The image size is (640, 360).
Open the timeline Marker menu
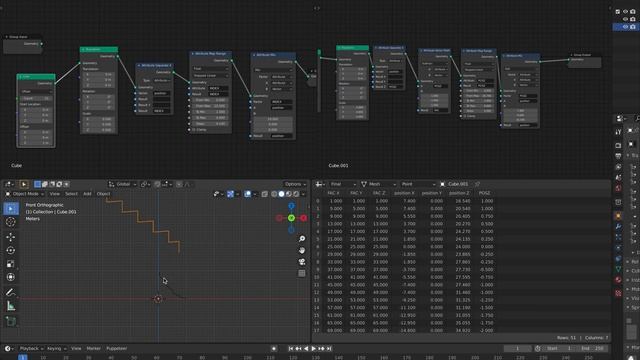click(93, 349)
